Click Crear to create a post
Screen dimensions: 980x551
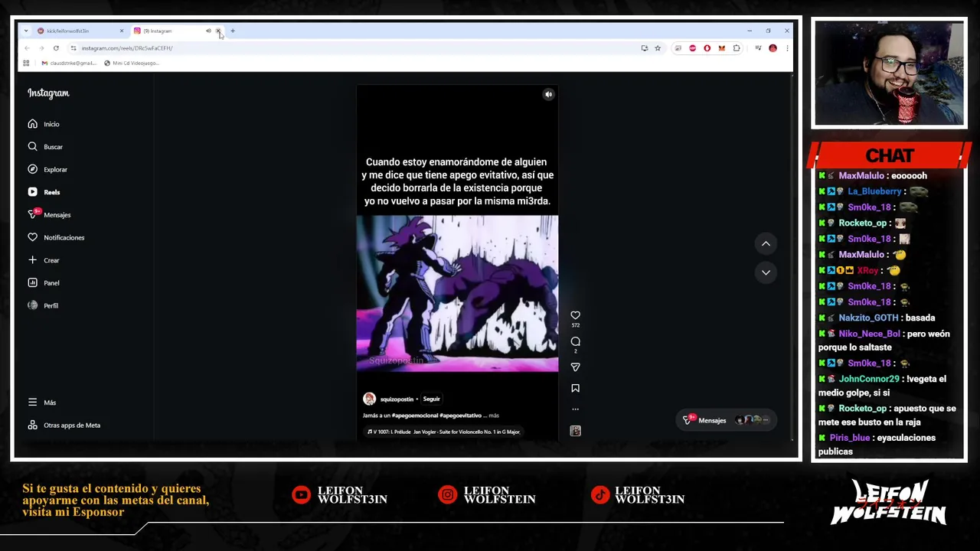coord(44,260)
